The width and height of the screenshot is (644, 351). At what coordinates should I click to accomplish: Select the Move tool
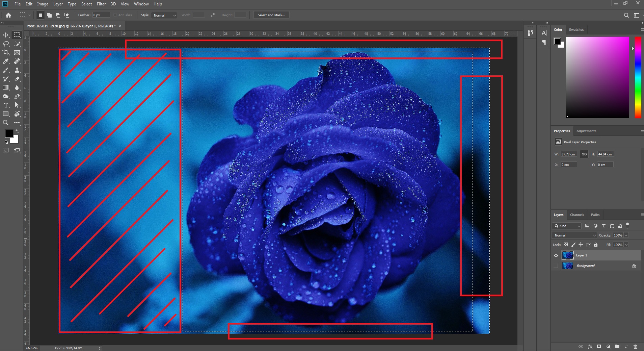pos(6,35)
